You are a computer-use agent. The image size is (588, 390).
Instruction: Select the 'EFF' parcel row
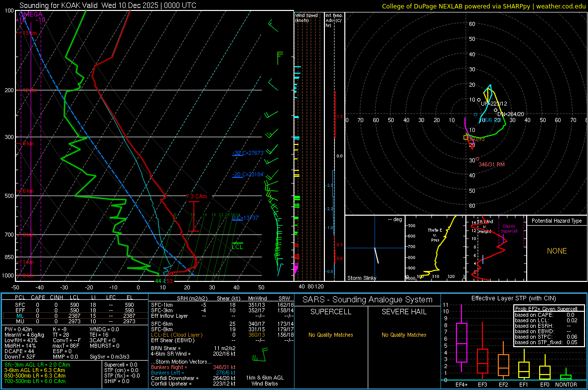pos(75,310)
